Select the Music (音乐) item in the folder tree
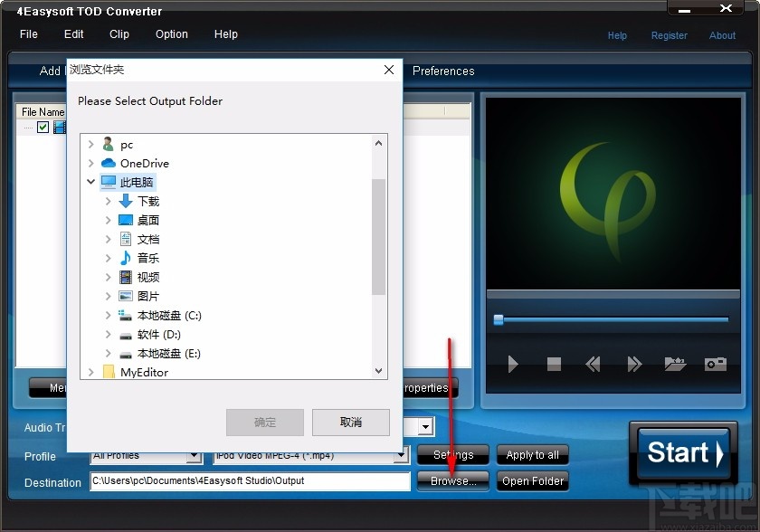The width and height of the screenshot is (760, 532). click(147, 258)
